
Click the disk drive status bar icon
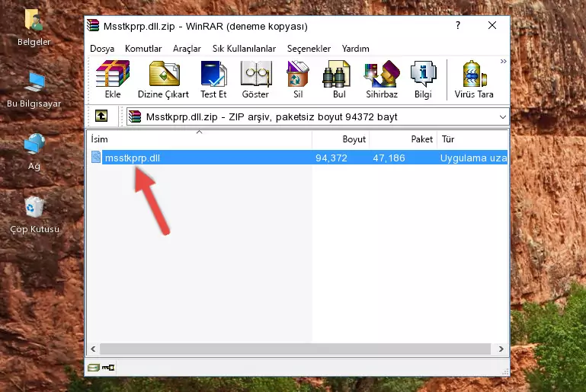point(94,368)
